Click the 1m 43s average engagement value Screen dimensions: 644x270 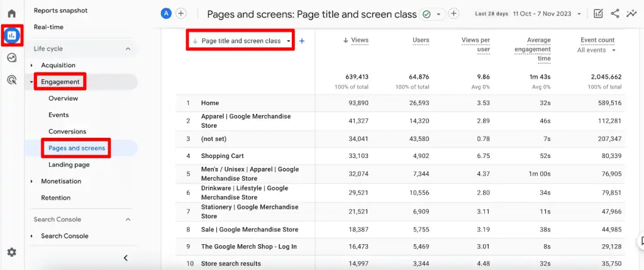[541, 77]
